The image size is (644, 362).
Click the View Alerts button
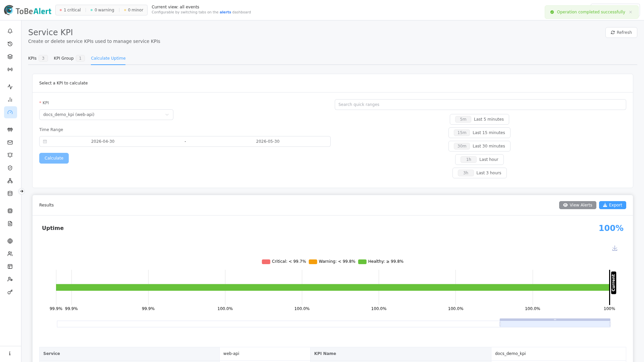578,205
